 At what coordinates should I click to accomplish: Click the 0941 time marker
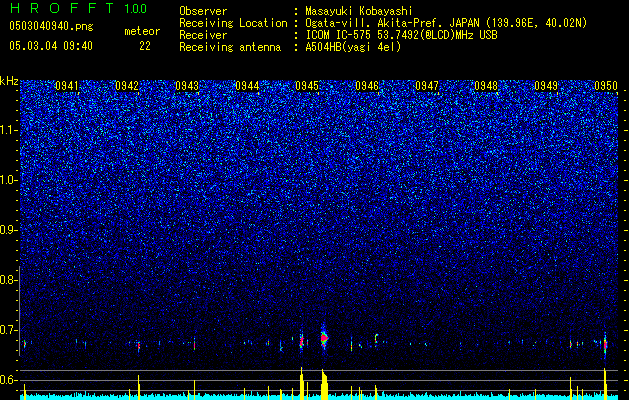tap(67, 86)
